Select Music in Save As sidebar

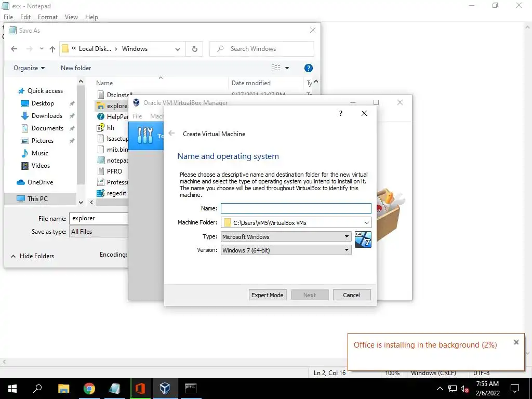[x=39, y=153]
